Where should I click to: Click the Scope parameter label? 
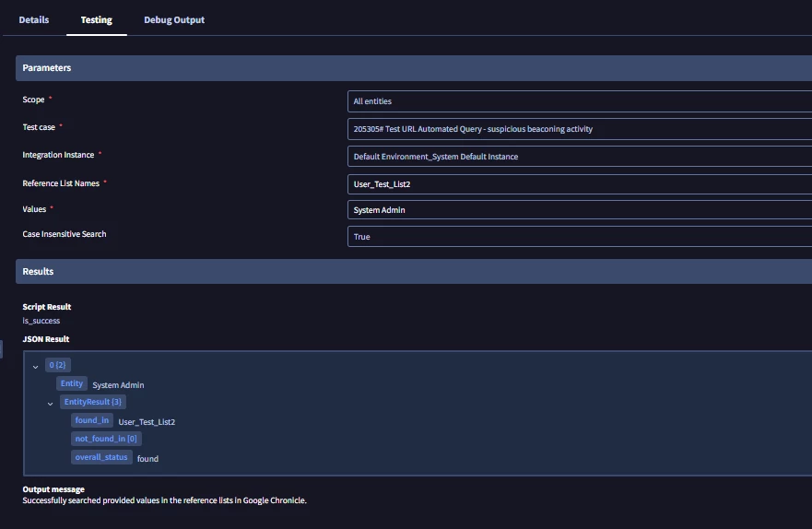click(x=33, y=100)
